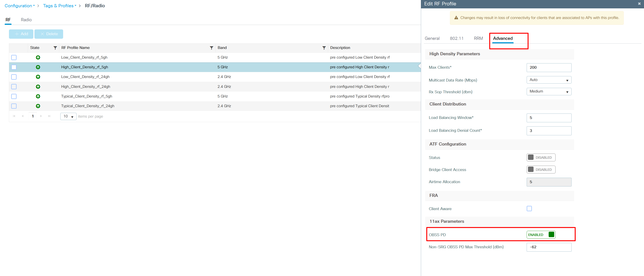The height and width of the screenshot is (276, 644).
Task: Click the last page arrow in pagination
Action: pos(49,116)
